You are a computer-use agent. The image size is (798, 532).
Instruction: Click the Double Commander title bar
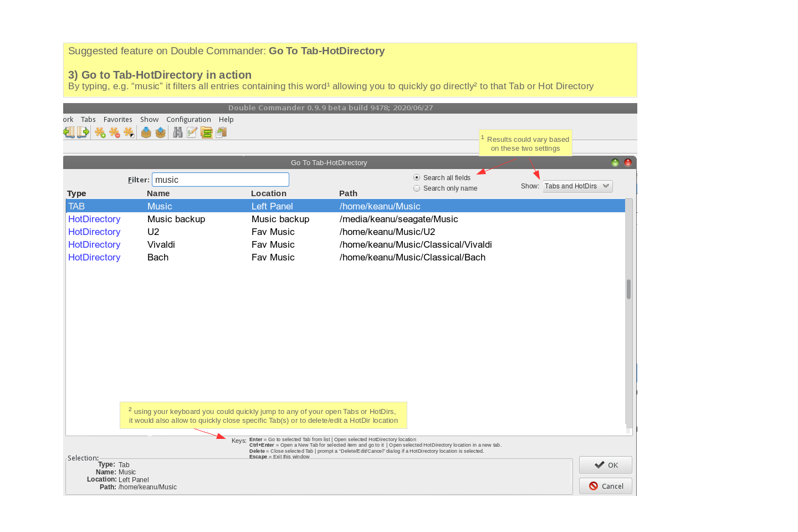pyautogui.click(x=350, y=108)
